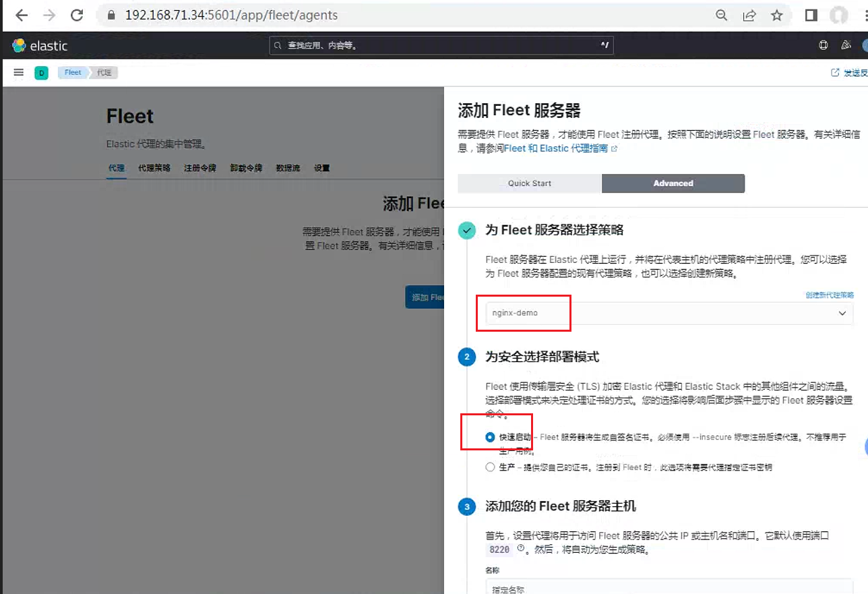868x594 pixels.
Task: Select the 快速启动 deployment mode radio
Action: click(490, 437)
